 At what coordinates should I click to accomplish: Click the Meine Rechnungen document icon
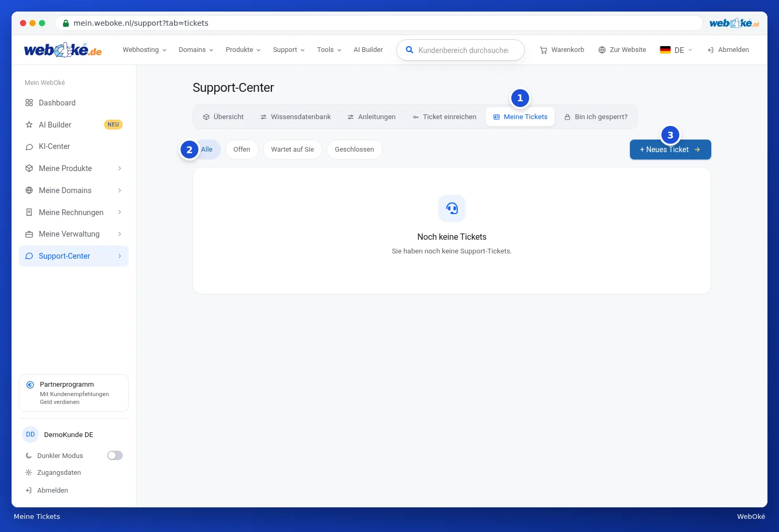click(29, 212)
